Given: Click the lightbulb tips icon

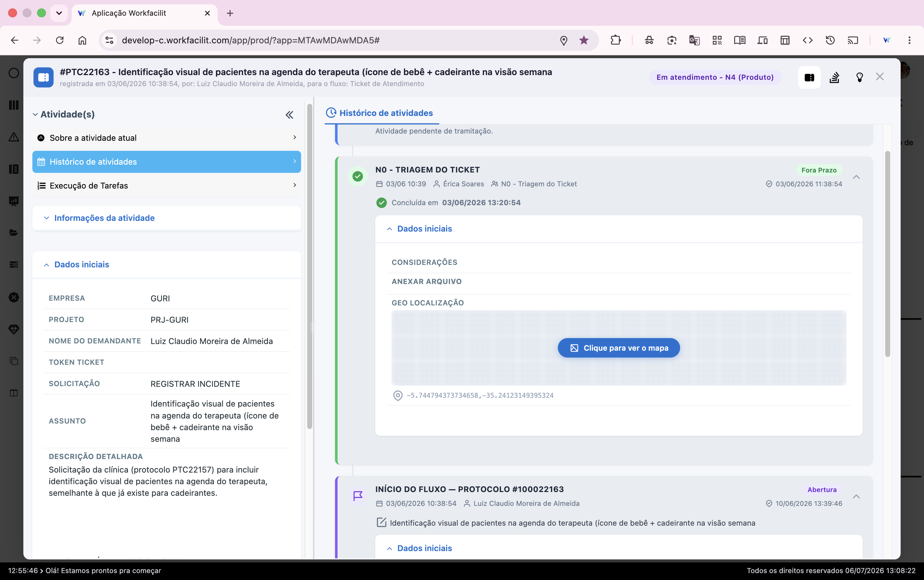Looking at the screenshot, I should pos(860,77).
